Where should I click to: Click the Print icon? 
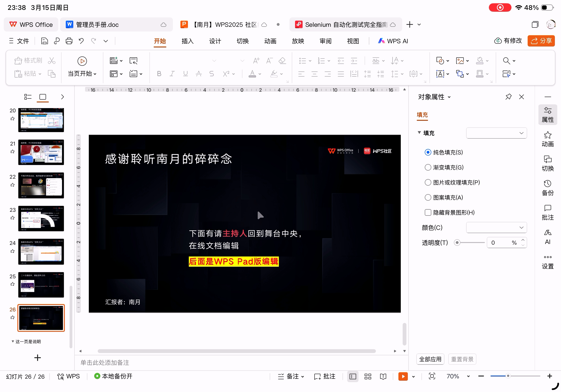[69, 41]
